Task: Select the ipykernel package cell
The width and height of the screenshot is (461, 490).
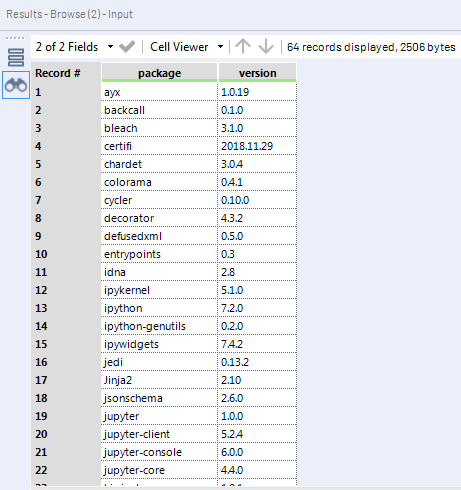Action: click(159, 290)
